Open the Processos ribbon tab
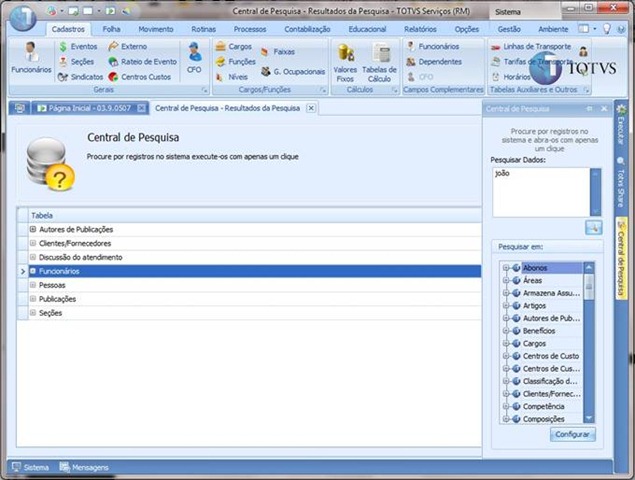Image resolution: width=635 pixels, height=480 pixels. tap(249, 29)
